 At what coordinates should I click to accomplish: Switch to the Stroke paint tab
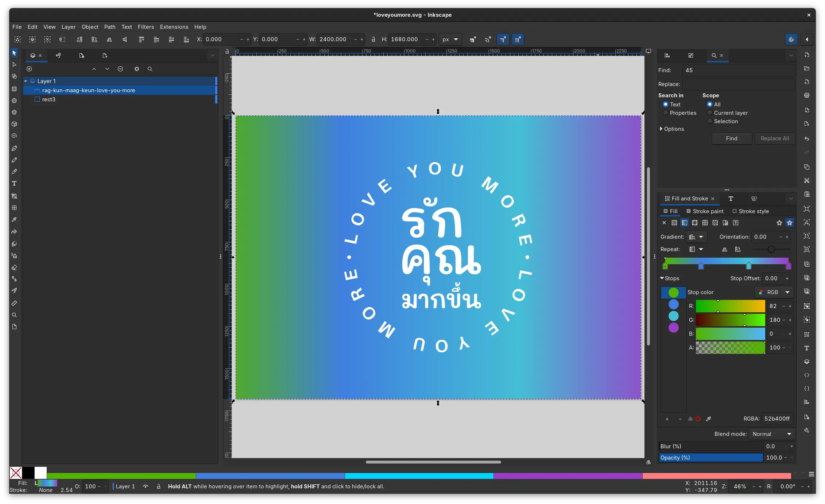point(705,211)
